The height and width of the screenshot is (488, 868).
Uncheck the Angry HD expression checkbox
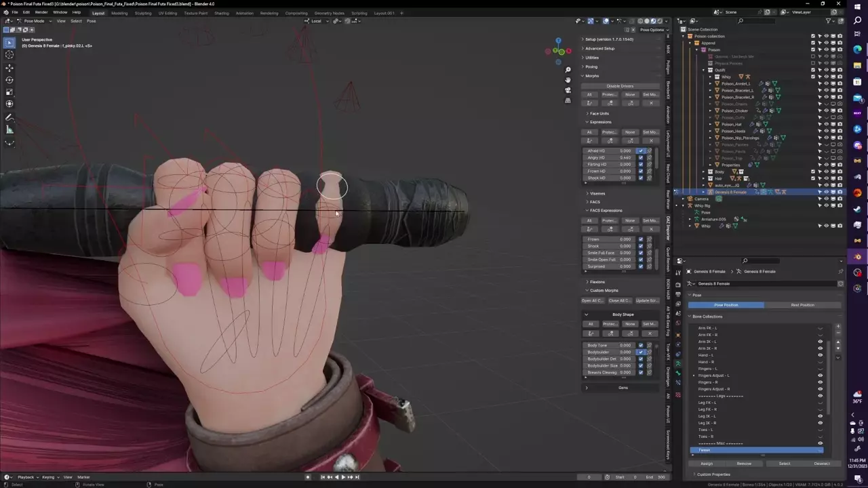tap(640, 158)
